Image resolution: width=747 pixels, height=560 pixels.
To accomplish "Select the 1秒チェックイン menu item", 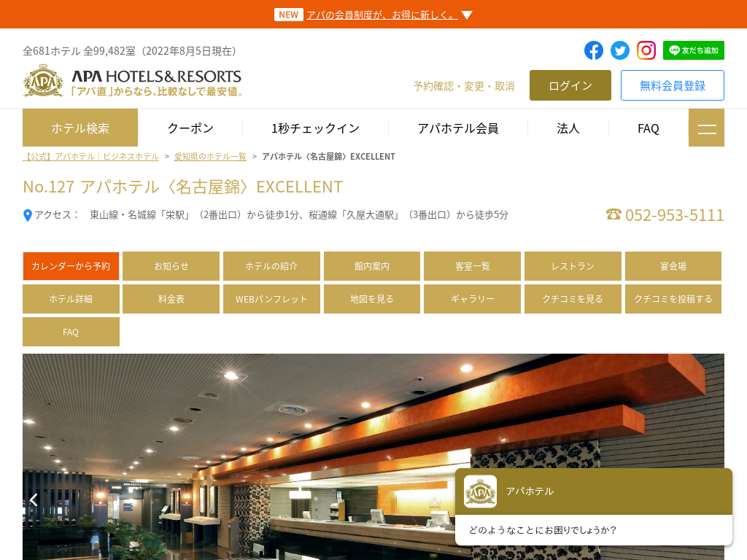I will 315,128.
